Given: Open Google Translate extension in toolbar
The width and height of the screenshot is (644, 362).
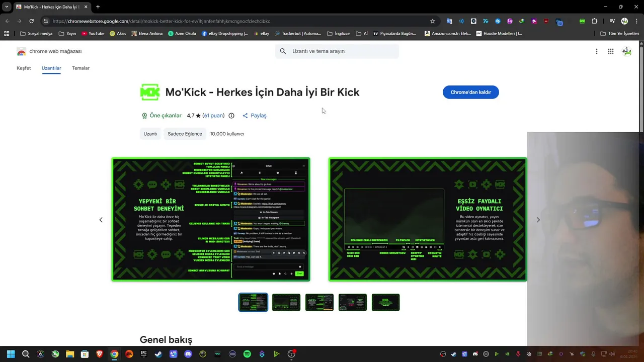Looking at the screenshot, I should (449, 21).
